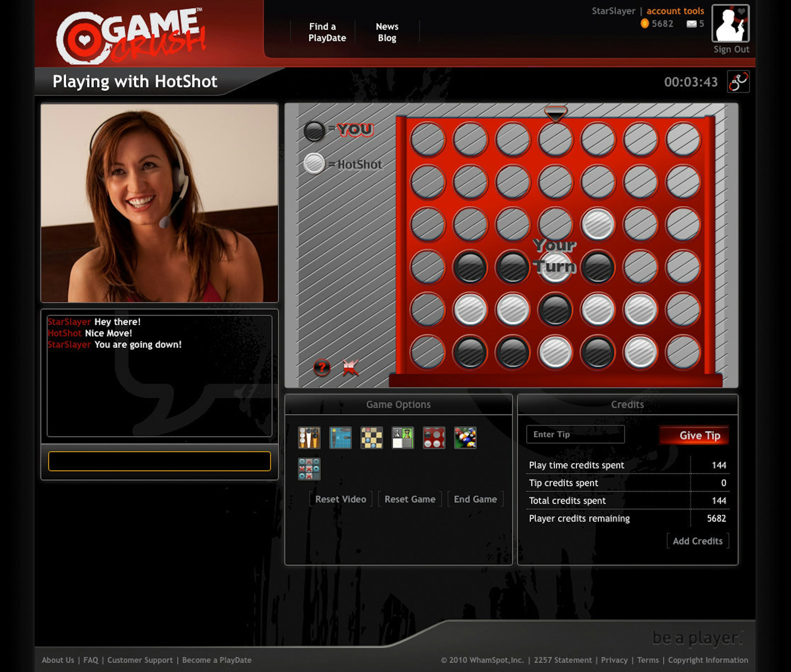Switch to the Checkers game icon
The width and height of the screenshot is (791, 672).
point(371,437)
